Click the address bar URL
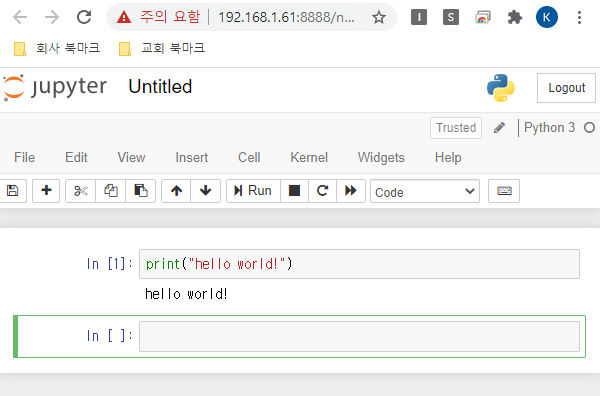The height and width of the screenshot is (396, 600). pyautogui.click(x=286, y=17)
